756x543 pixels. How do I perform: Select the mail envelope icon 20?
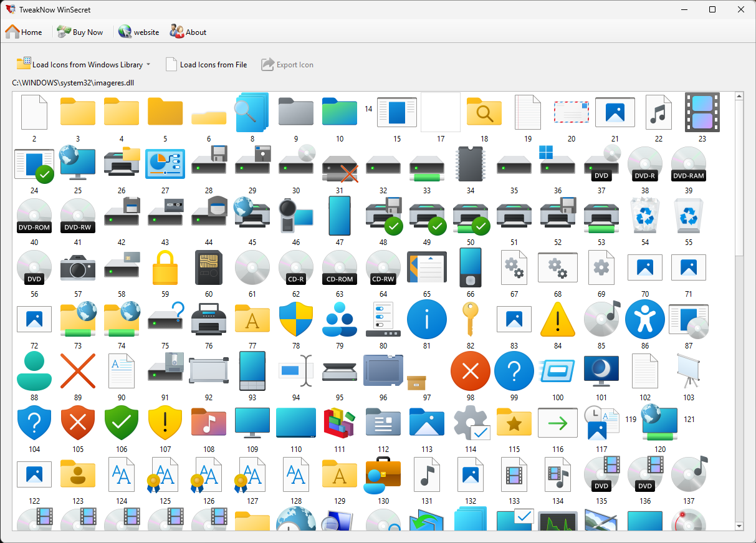click(x=572, y=112)
